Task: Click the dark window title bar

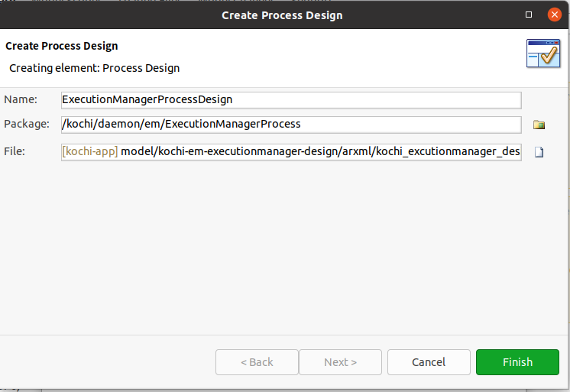Action: pyautogui.click(x=282, y=15)
